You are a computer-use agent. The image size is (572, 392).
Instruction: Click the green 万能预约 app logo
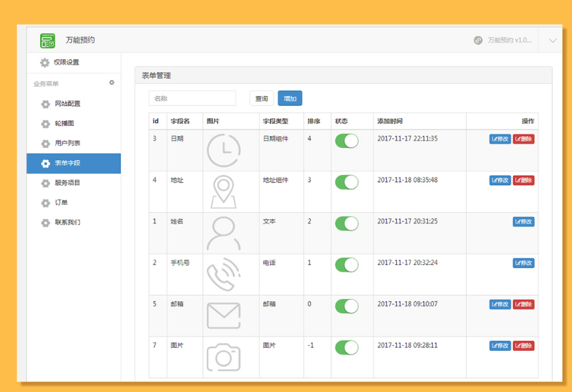click(47, 41)
